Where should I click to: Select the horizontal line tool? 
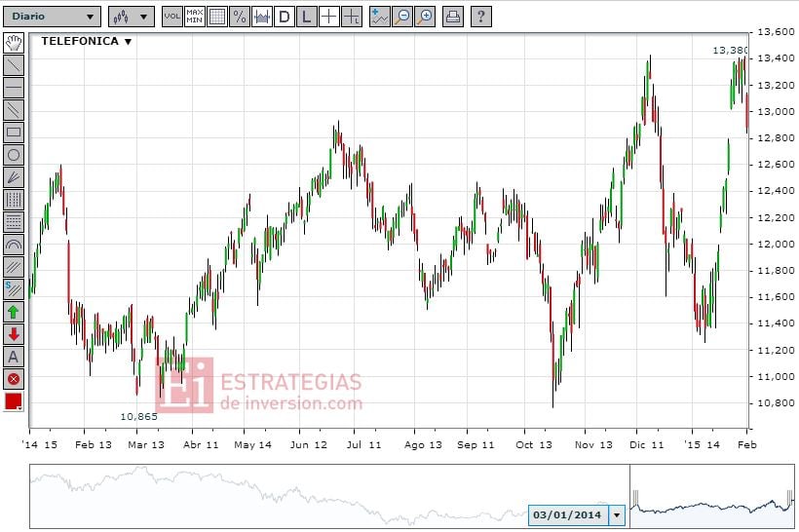pyautogui.click(x=14, y=88)
